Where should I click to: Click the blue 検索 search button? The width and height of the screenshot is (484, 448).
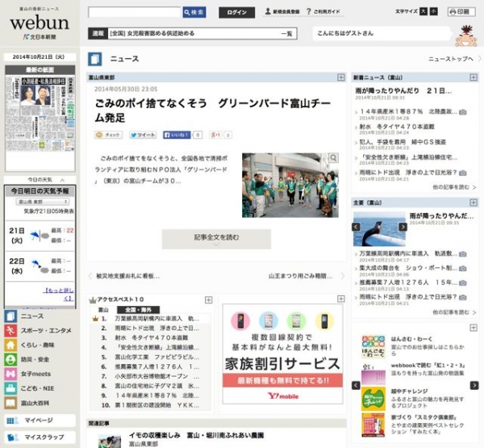pos(194,12)
